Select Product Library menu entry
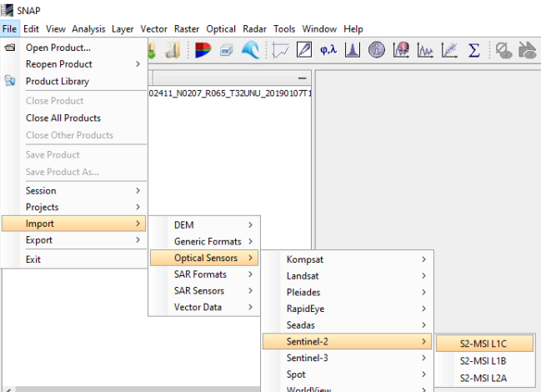 (x=74, y=82)
